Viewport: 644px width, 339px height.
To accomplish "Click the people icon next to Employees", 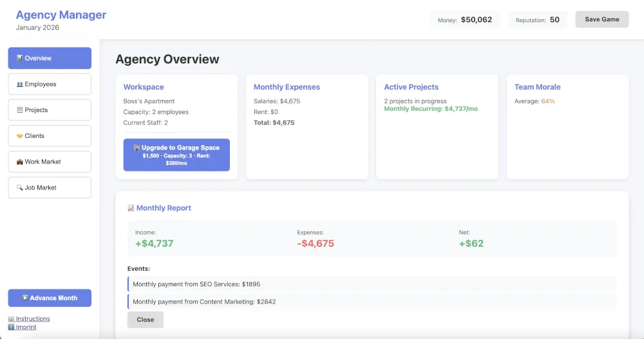I will pos(19,84).
